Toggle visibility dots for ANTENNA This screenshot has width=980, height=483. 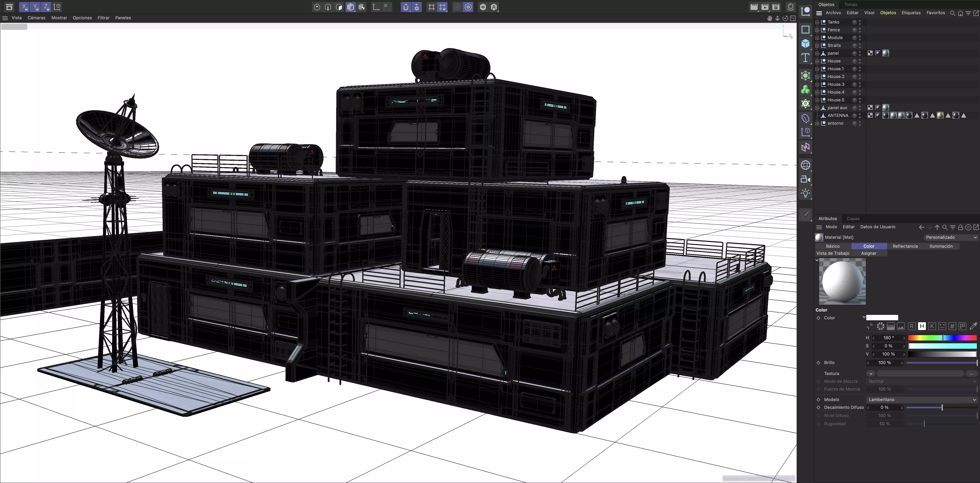[x=860, y=116]
